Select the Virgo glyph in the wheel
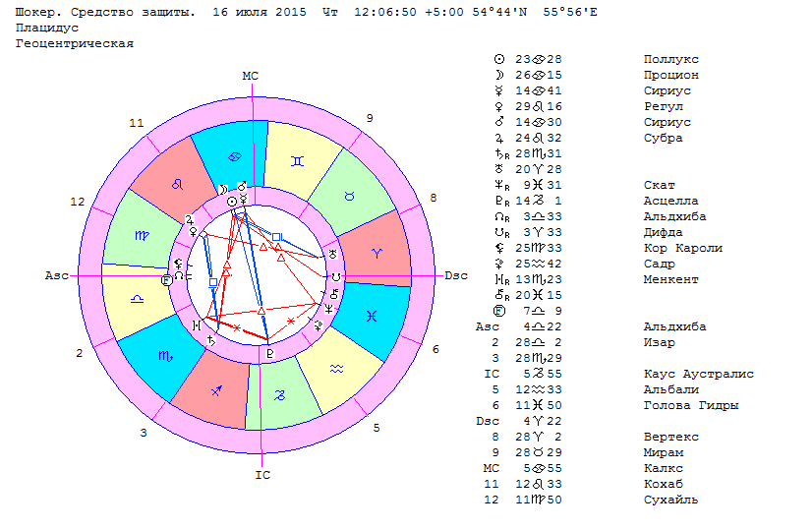 142,236
